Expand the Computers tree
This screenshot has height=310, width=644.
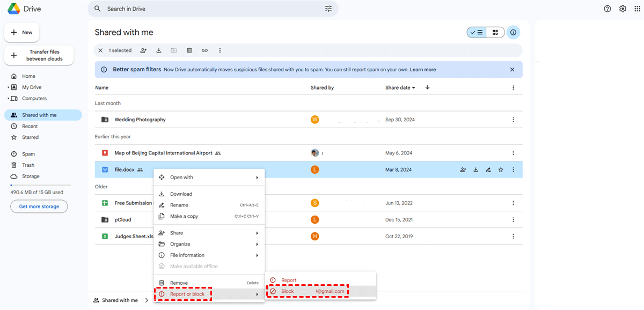pyautogui.click(x=8, y=99)
